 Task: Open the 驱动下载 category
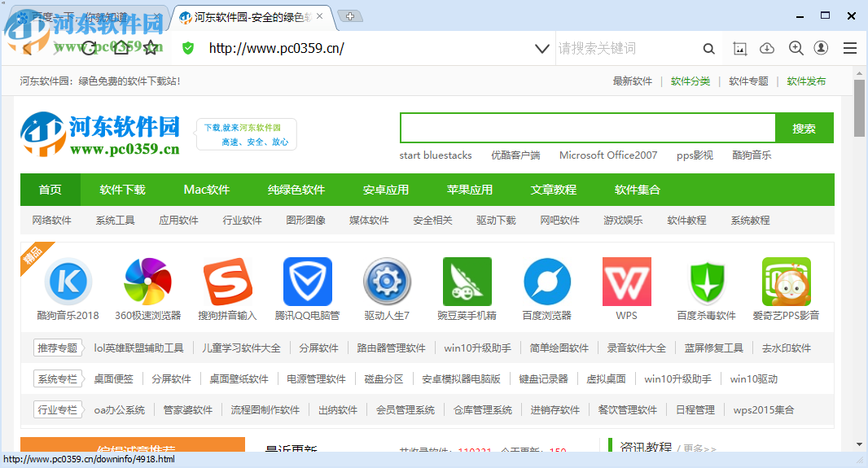click(496, 221)
